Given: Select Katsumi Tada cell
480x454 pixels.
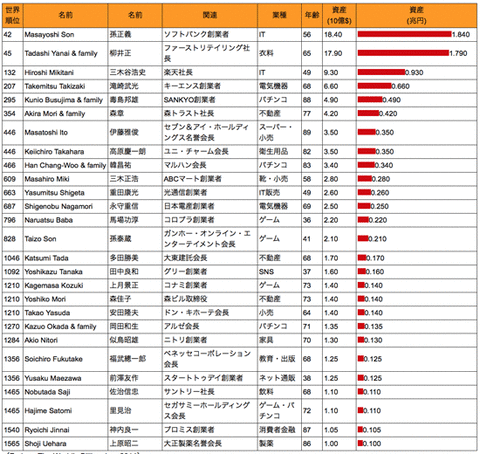Looking at the screenshot, I should pos(65,258).
